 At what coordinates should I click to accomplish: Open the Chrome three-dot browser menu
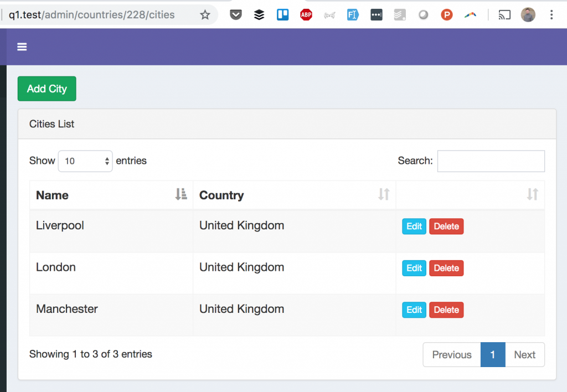click(551, 14)
